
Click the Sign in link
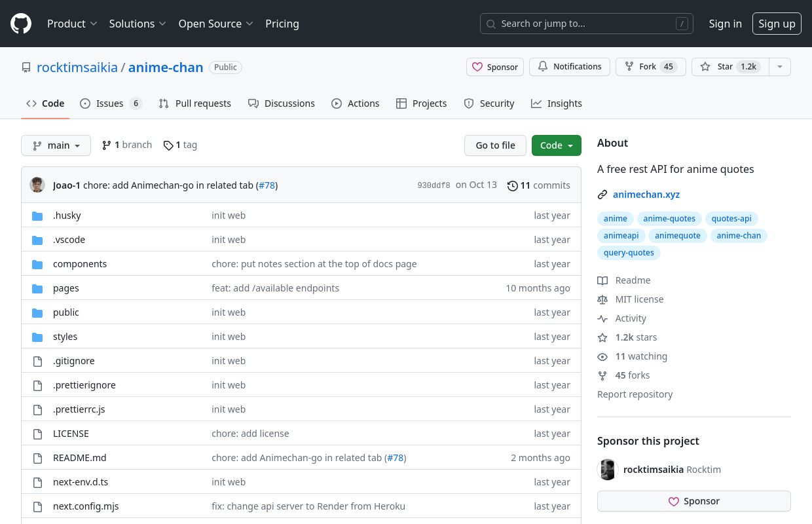[x=725, y=24]
